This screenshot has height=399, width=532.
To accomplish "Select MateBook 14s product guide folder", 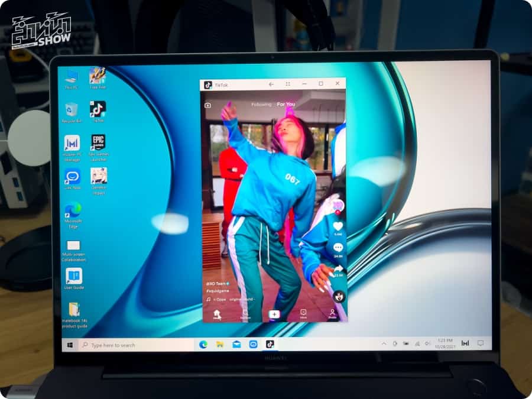I will point(74,315).
